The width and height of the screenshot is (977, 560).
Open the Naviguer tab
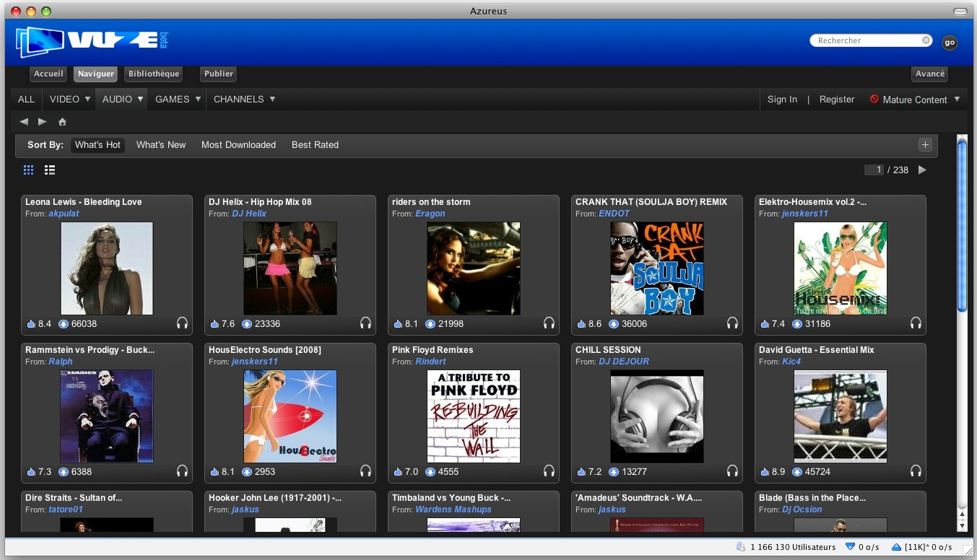(96, 74)
